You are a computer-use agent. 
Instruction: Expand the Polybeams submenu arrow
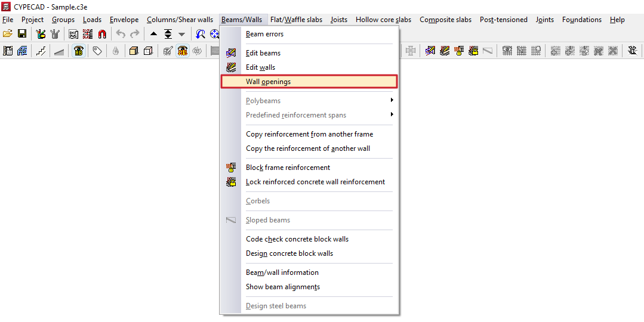click(x=392, y=100)
